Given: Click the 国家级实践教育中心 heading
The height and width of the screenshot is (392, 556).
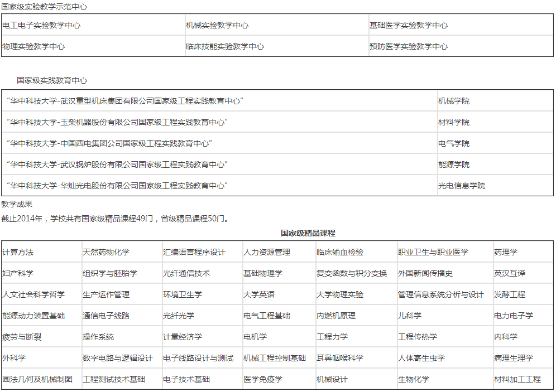Looking at the screenshot, I should point(52,80).
